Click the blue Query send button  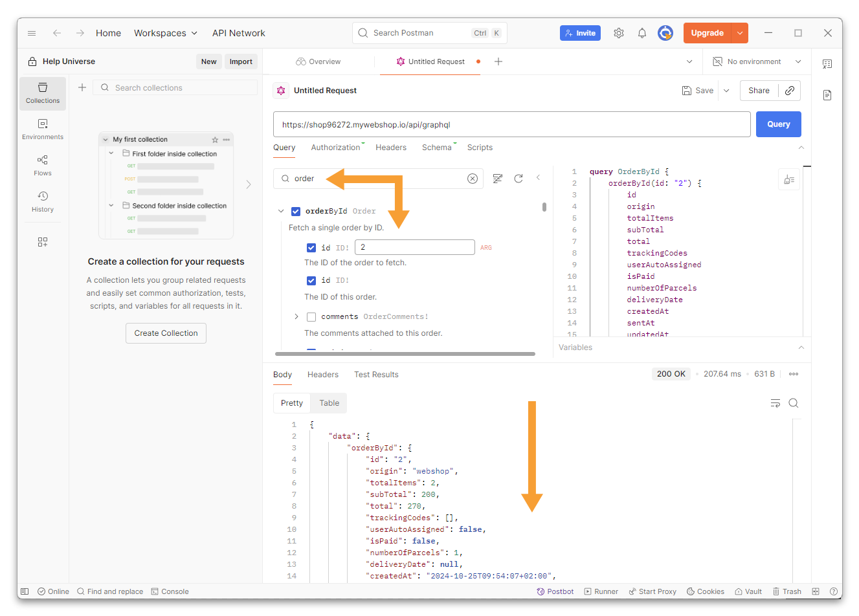(779, 124)
